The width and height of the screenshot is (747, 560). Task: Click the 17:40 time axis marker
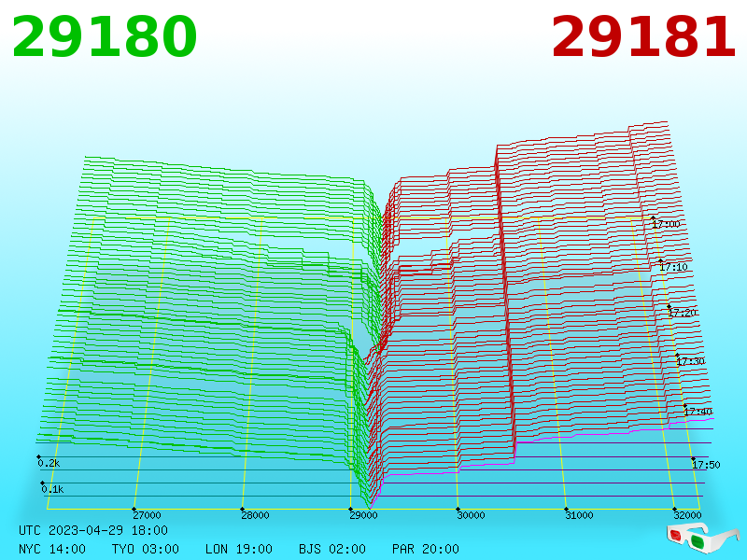point(698,412)
